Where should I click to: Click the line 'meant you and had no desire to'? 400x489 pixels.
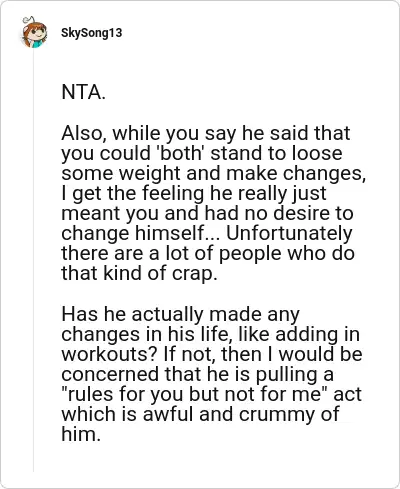[x=207, y=213]
